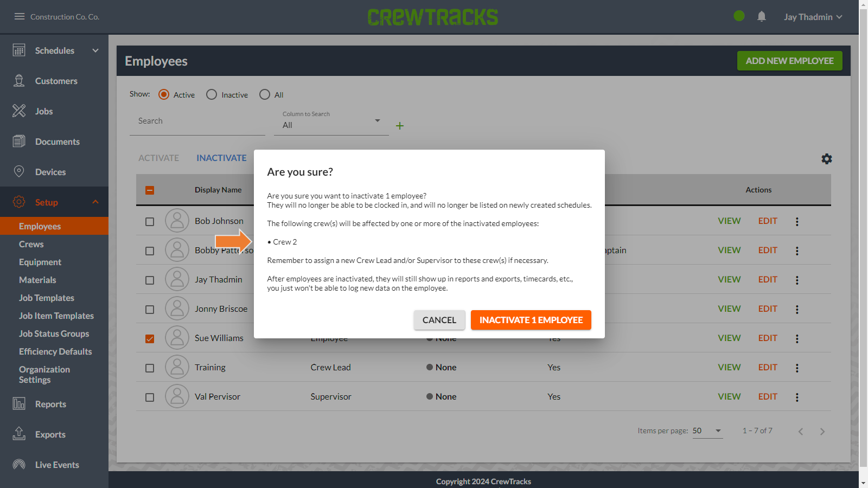The width and height of the screenshot is (868, 488).
Task: Collapse the Setup menu chevron
Action: point(95,202)
